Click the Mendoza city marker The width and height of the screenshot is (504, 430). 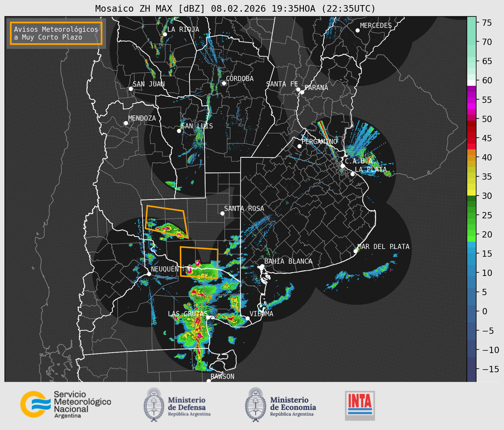tap(126, 123)
